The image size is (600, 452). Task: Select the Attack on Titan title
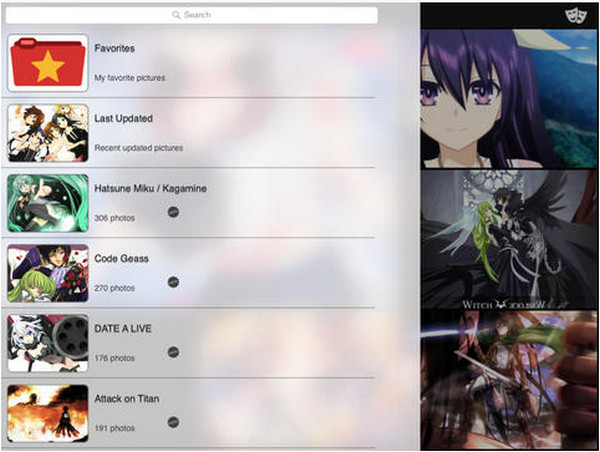point(127,399)
